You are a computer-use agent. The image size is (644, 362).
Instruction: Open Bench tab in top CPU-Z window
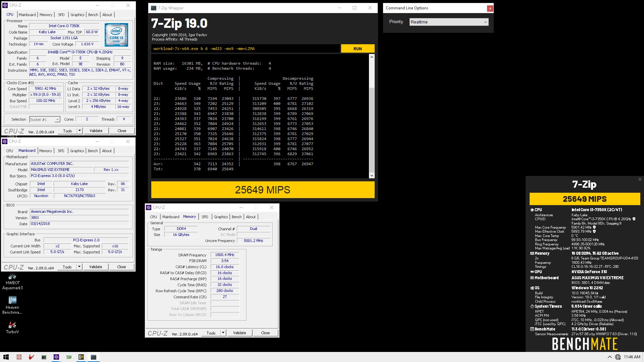tap(93, 15)
